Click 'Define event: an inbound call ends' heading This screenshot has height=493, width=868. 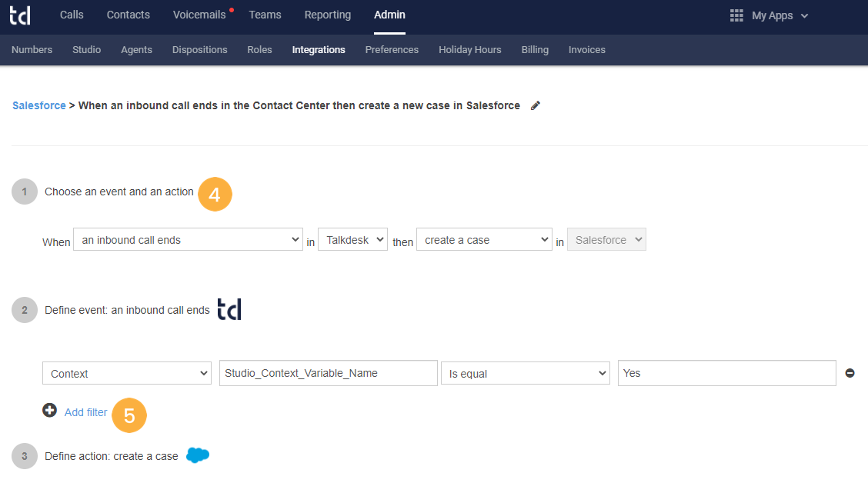(127, 310)
